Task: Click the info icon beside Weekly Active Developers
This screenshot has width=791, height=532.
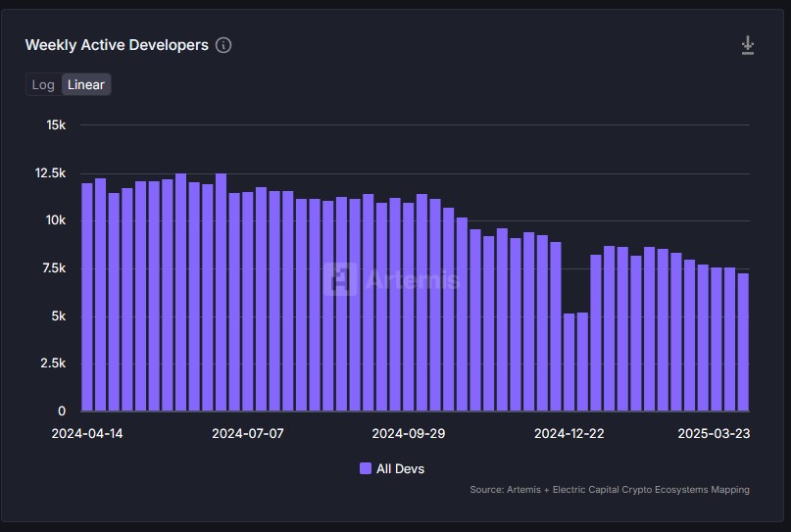Action: 223,45
